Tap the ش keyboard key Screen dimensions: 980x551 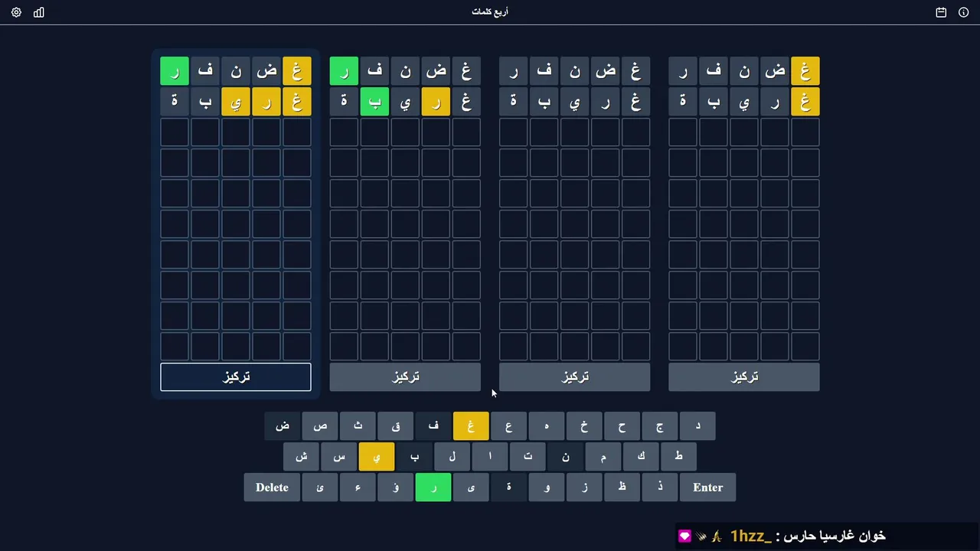tap(301, 457)
